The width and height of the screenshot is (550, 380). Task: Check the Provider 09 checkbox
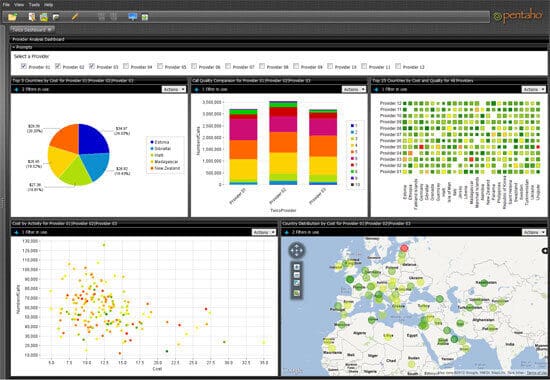(x=296, y=66)
